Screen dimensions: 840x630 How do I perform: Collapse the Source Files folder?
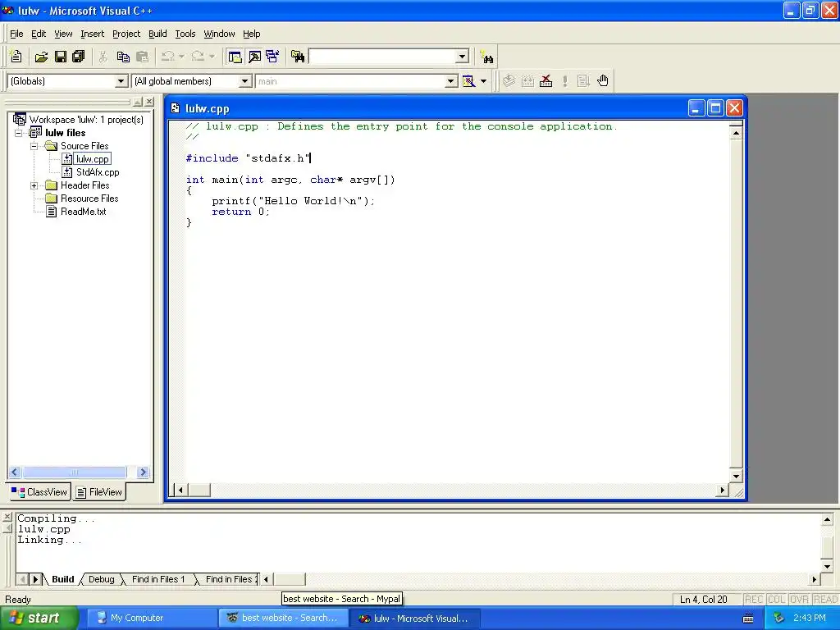[x=34, y=146]
